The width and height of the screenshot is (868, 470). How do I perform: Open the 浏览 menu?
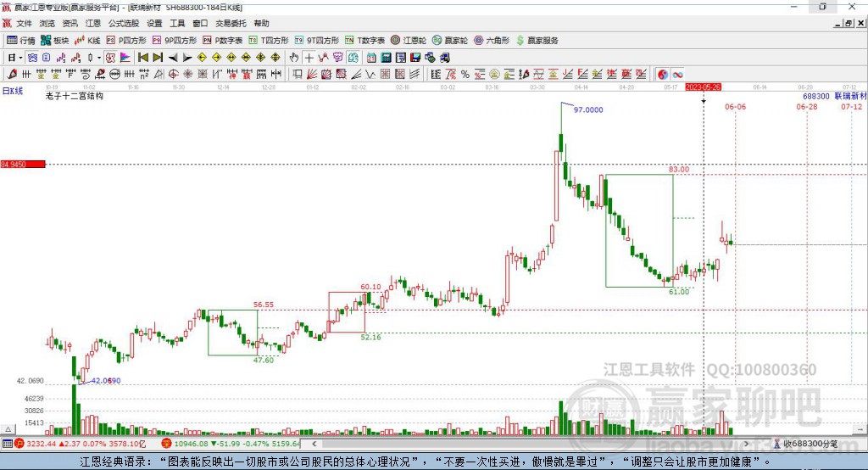pos(47,23)
